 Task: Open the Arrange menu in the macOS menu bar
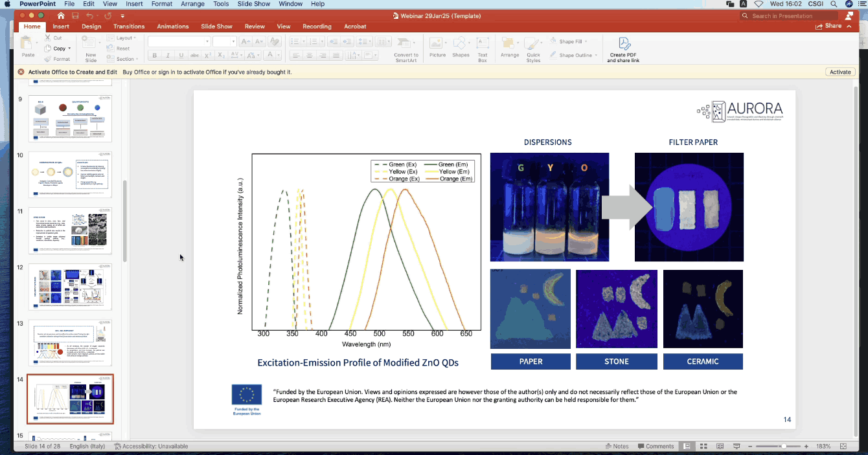point(193,4)
